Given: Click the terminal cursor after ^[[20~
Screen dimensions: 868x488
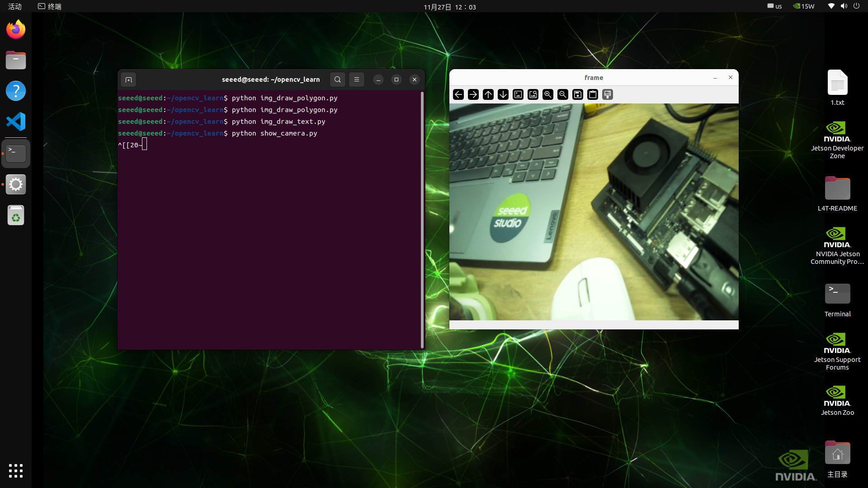Looking at the screenshot, I should pyautogui.click(x=144, y=145).
